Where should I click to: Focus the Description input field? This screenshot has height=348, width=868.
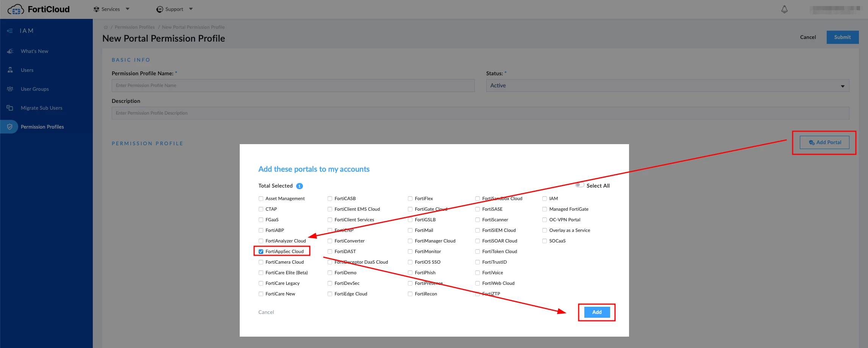480,113
